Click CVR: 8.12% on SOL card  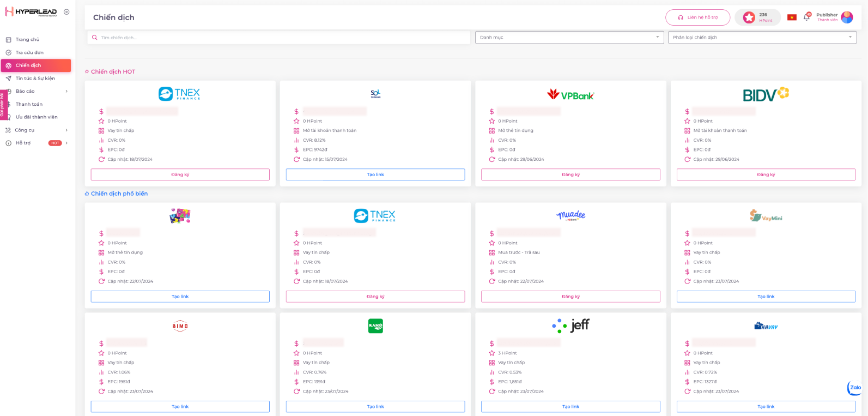pyautogui.click(x=314, y=141)
